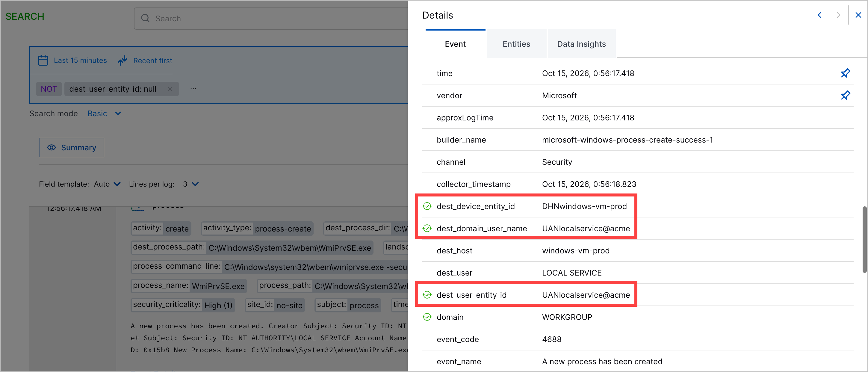868x372 pixels.
Task: Click the search magnifier icon
Action: 145,18
